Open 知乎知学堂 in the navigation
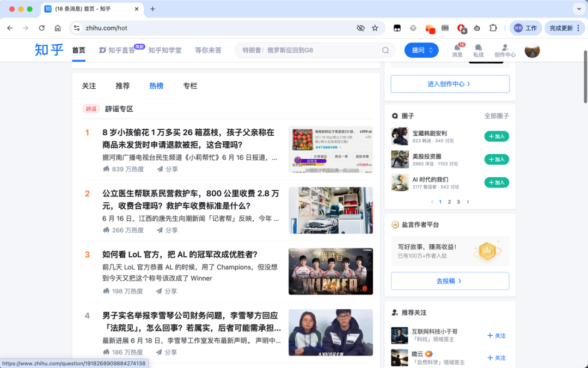The width and height of the screenshot is (588, 368). click(x=164, y=50)
